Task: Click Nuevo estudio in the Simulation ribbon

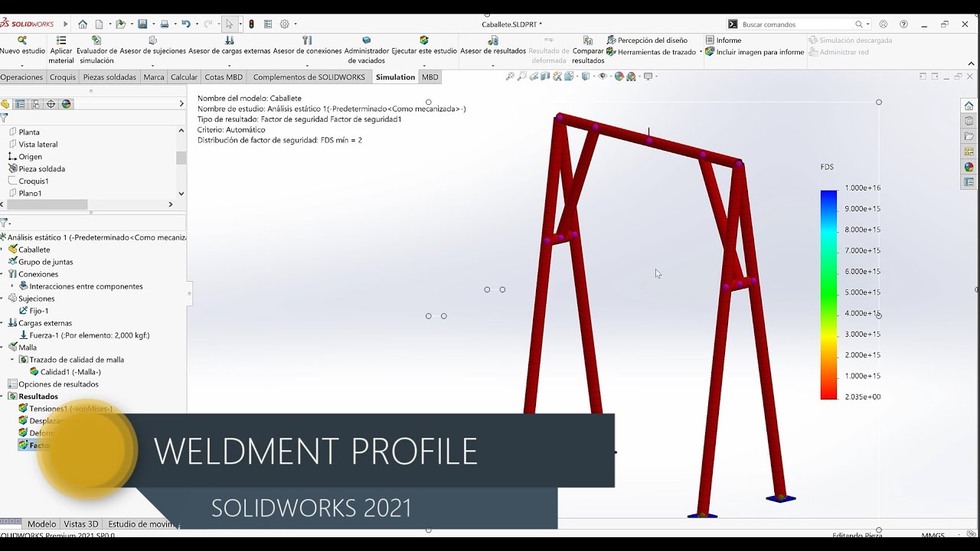Action: pyautogui.click(x=22, y=46)
